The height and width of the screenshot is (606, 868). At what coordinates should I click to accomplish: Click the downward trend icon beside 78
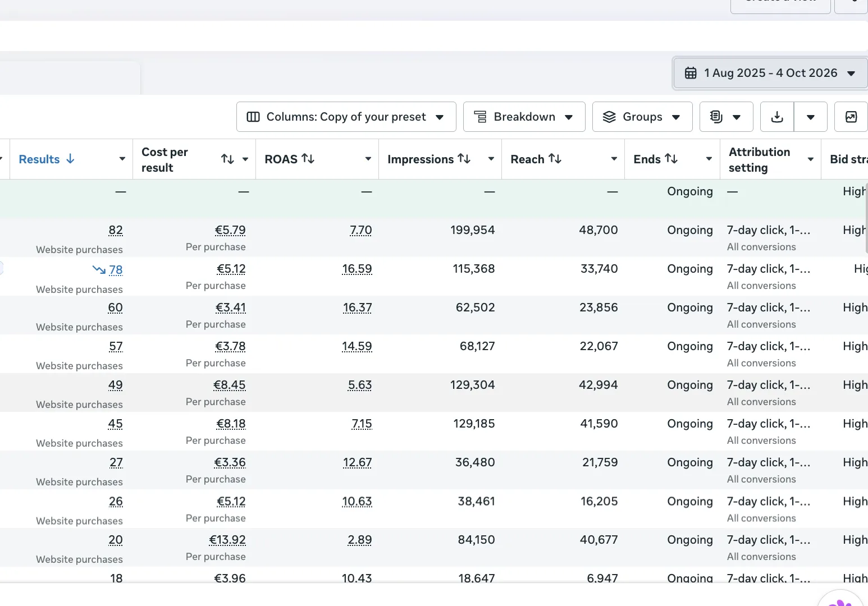click(99, 270)
